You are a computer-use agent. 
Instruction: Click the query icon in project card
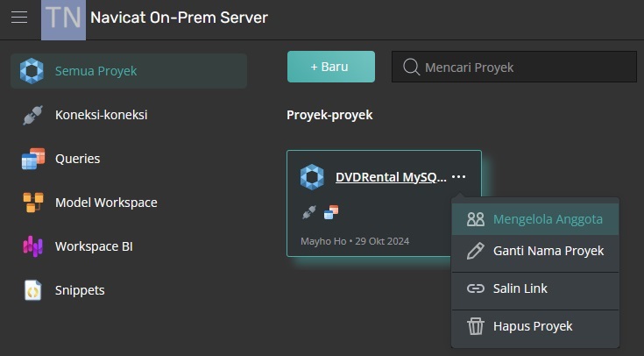tap(331, 212)
